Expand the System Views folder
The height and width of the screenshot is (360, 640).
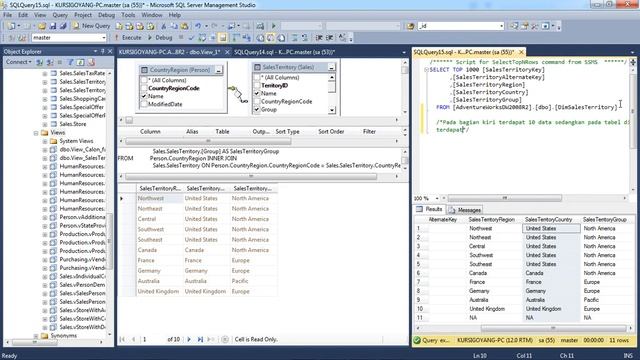pyautogui.click(x=44, y=141)
